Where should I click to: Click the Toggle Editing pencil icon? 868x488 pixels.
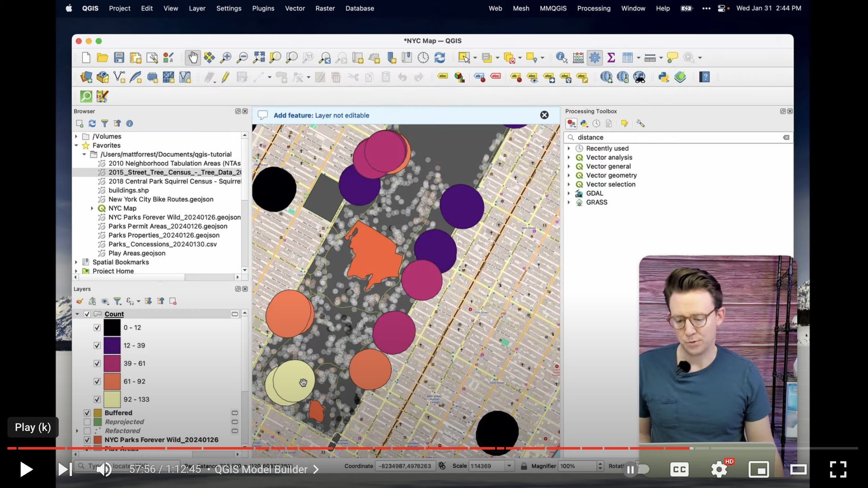[225, 77]
